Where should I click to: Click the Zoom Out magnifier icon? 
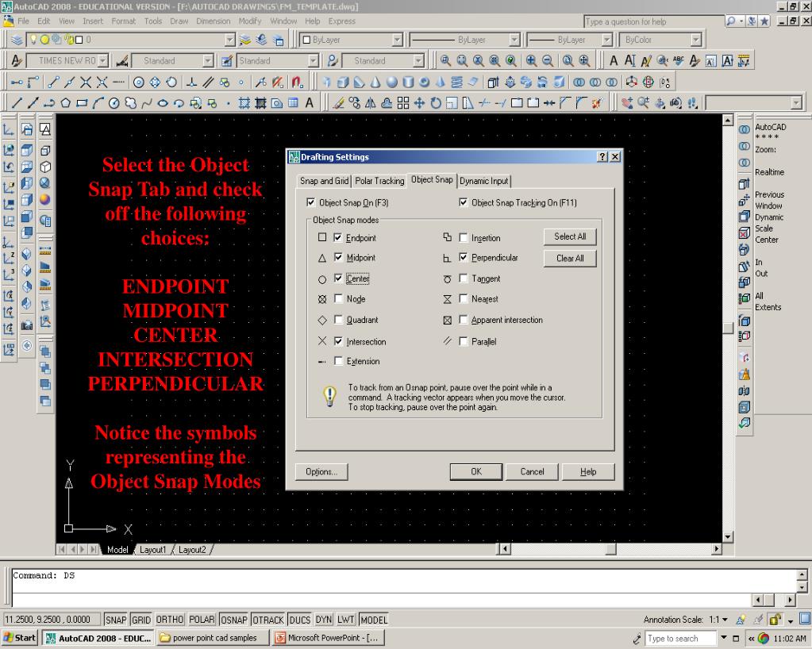click(x=547, y=60)
